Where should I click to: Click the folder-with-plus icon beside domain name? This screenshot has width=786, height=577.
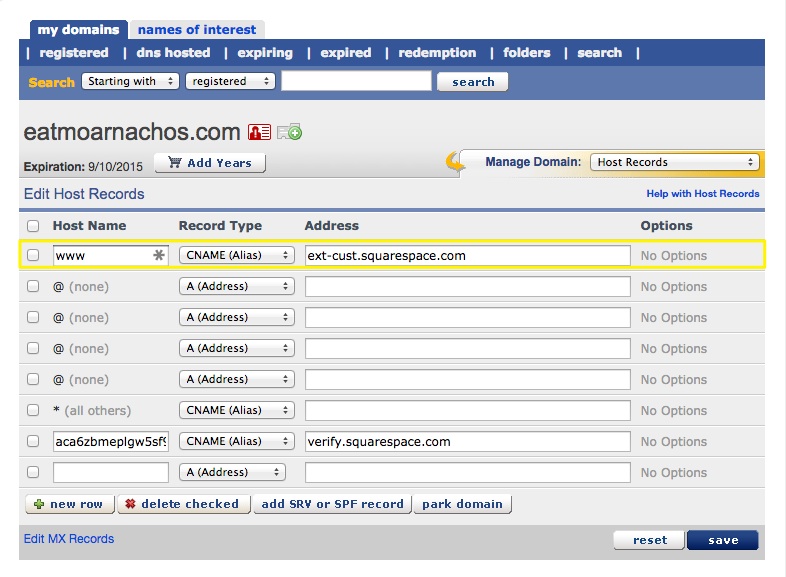click(289, 132)
